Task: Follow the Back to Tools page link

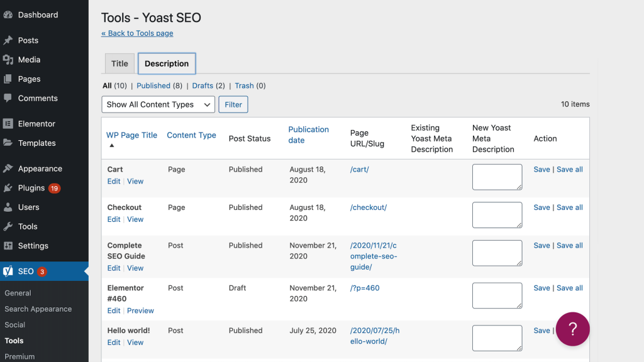Action: [x=137, y=33]
